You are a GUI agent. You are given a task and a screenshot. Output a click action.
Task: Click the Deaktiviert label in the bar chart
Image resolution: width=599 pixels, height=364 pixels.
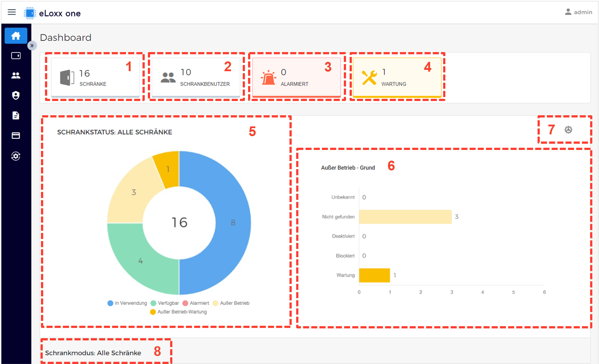[343, 236]
